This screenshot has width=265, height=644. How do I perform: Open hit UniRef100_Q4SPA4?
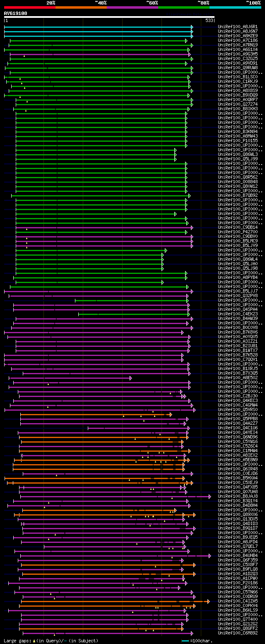[238, 310]
